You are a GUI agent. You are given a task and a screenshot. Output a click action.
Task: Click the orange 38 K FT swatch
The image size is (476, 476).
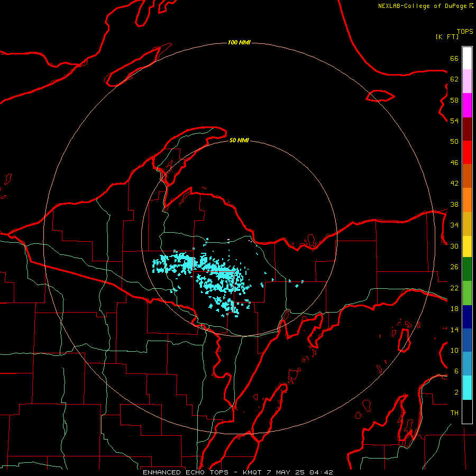click(x=467, y=200)
